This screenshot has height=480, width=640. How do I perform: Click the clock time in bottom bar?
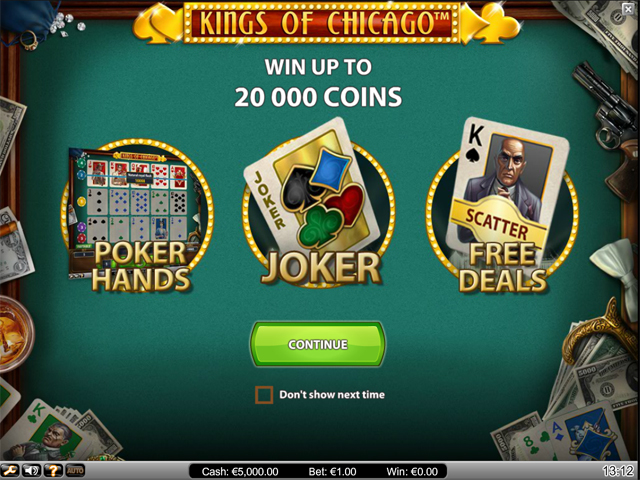coord(620,472)
